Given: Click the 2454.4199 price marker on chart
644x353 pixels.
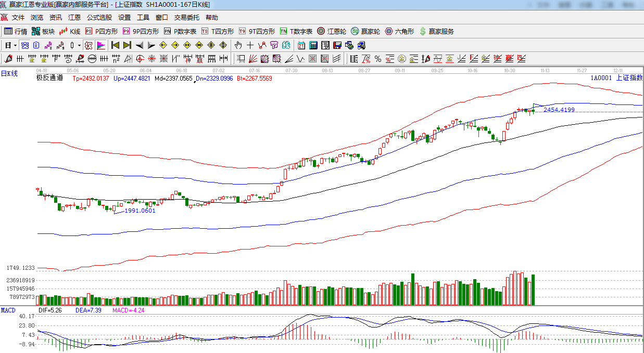Looking at the screenshot, I should 559,110.
